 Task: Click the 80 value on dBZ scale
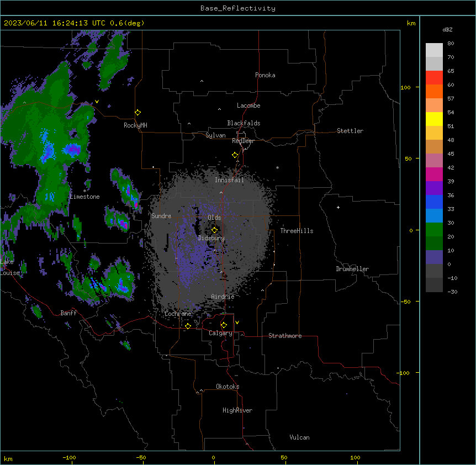[x=451, y=43]
